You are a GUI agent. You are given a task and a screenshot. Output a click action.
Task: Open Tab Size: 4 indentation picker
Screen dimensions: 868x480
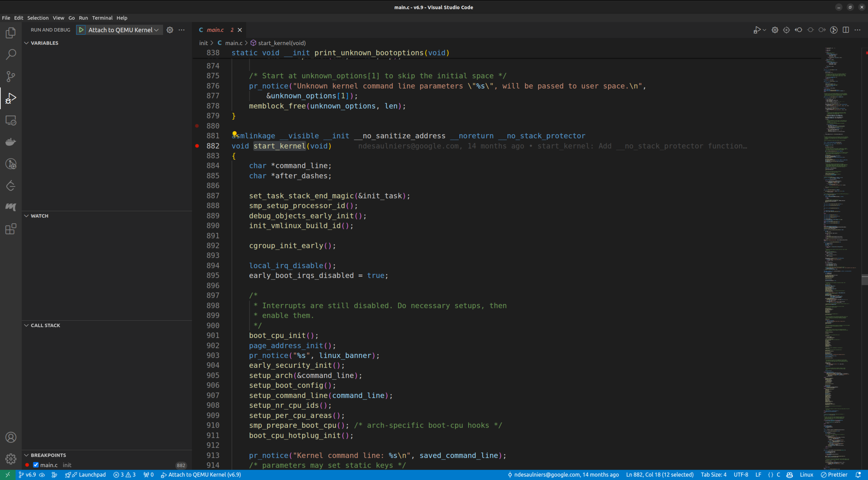714,475
